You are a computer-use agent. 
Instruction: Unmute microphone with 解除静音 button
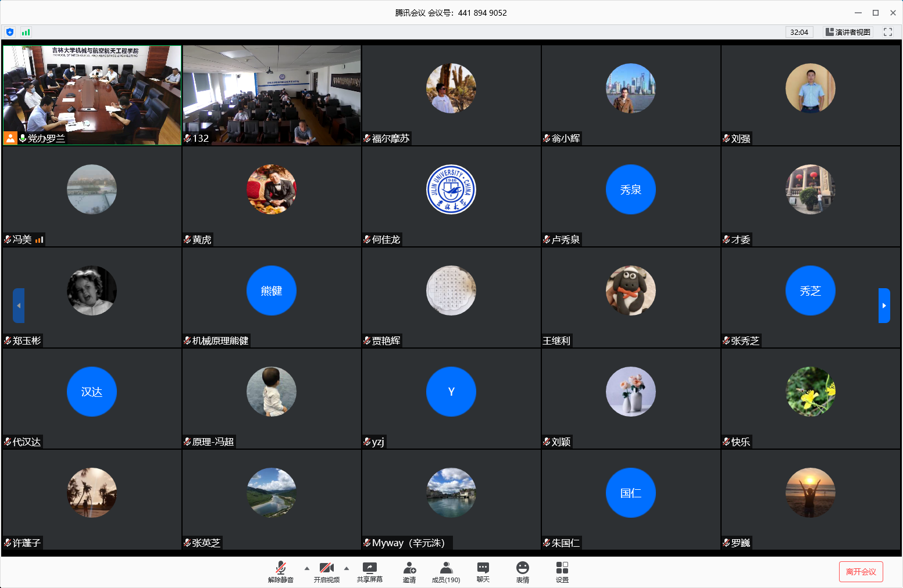coord(280,572)
